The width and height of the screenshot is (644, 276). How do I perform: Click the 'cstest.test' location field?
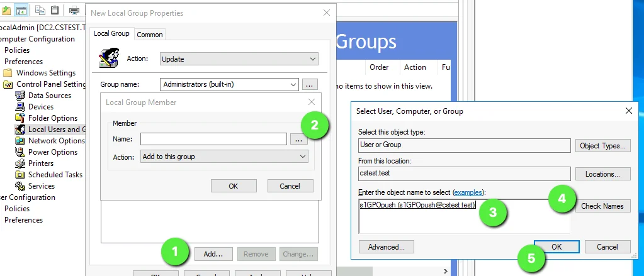click(x=465, y=174)
